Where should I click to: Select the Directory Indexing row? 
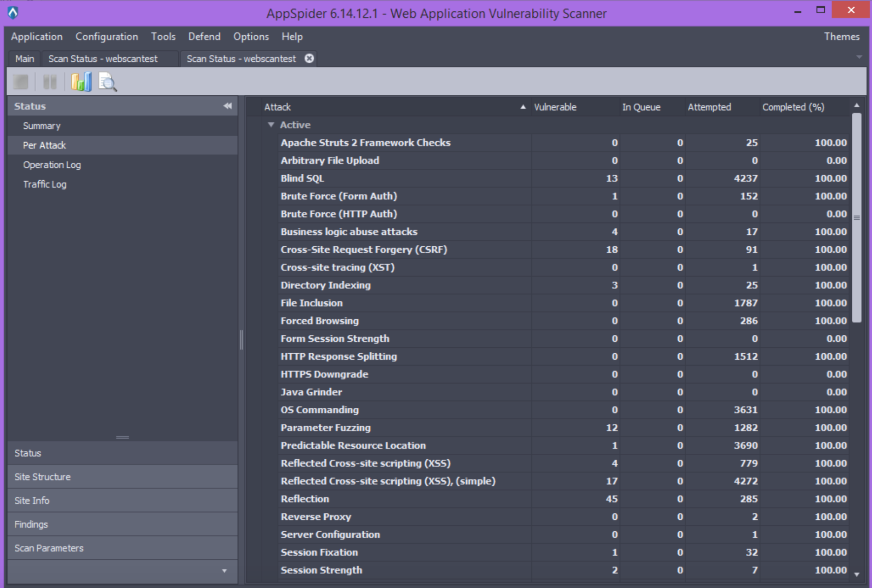pos(564,285)
